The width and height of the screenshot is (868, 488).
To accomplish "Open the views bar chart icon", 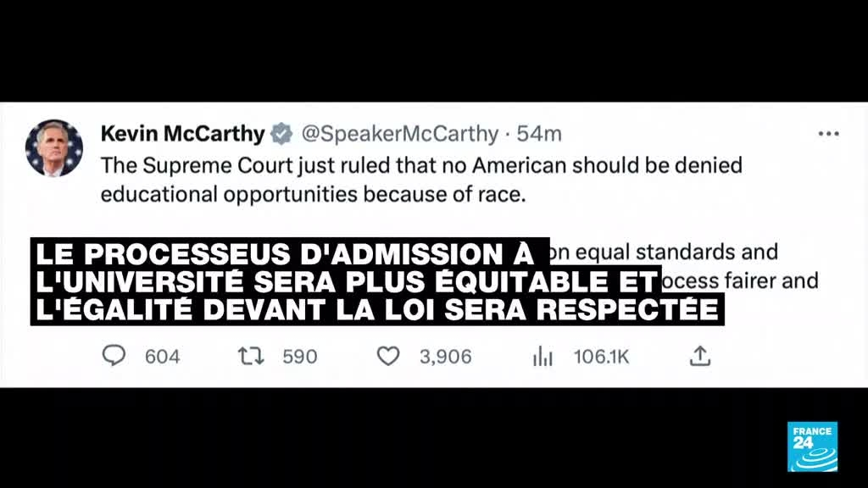I will [542, 357].
